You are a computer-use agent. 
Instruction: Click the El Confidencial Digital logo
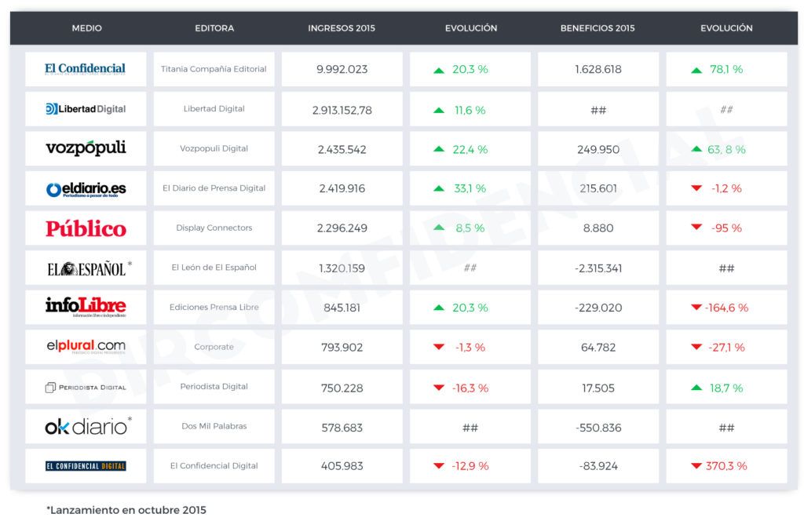(x=86, y=466)
